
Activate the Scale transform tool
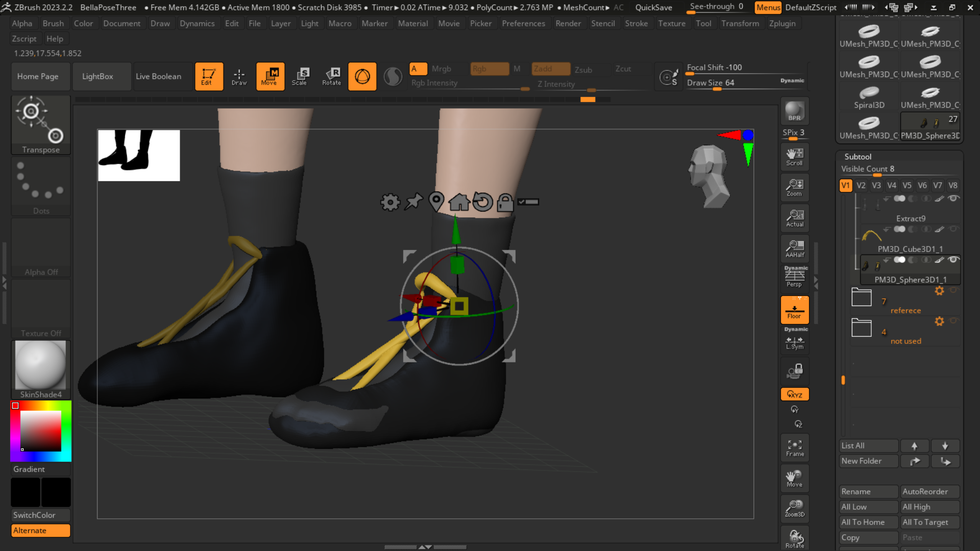point(300,76)
